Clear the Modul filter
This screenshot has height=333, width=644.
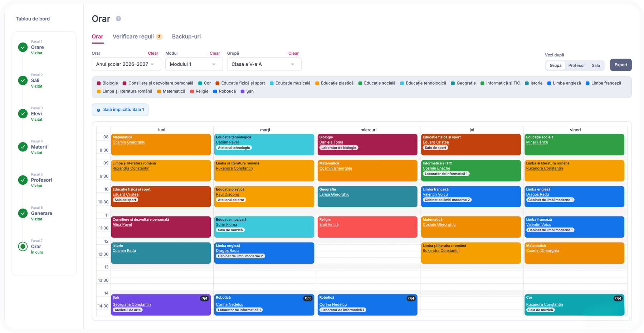tap(215, 53)
